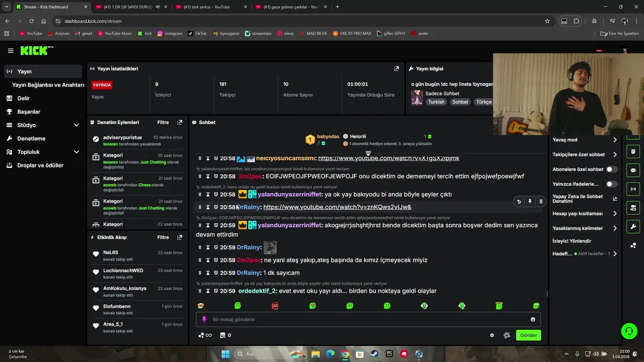The width and height of the screenshot is (644, 362).
Task: Expand Hedefler active goals entry
Action: (x=585, y=254)
